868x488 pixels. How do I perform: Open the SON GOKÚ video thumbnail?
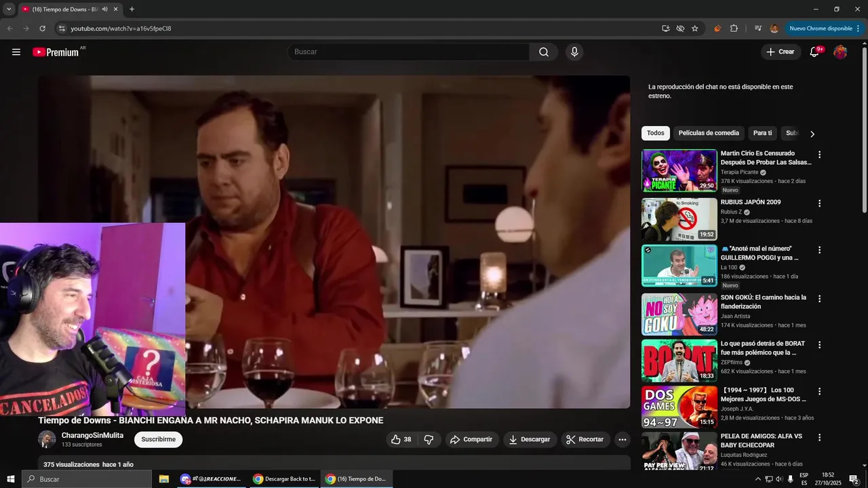pyautogui.click(x=679, y=314)
